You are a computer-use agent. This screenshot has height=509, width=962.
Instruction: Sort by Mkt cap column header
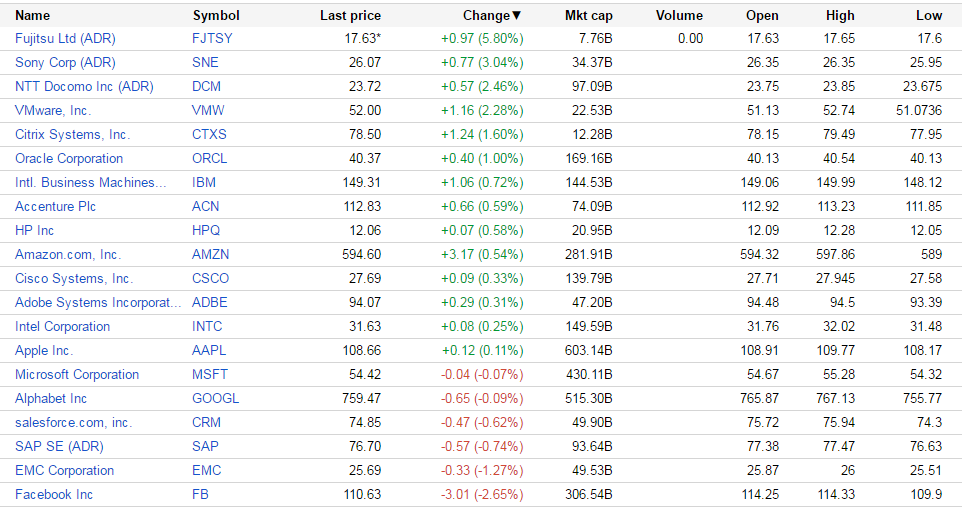tap(590, 15)
